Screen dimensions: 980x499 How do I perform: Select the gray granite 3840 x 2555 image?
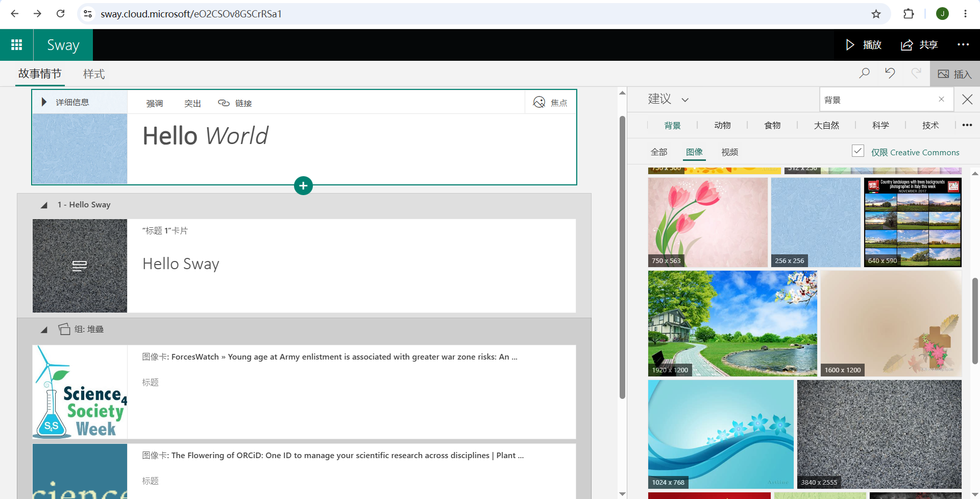pos(879,434)
